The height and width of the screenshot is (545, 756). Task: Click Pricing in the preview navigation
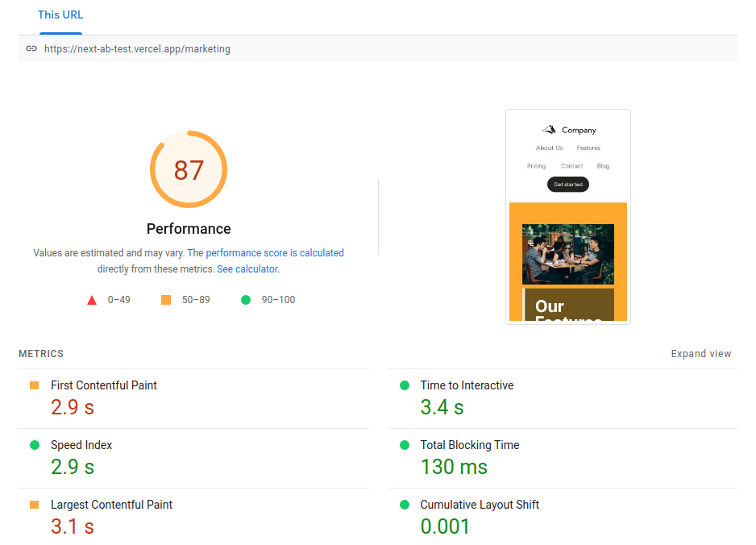[x=536, y=166]
